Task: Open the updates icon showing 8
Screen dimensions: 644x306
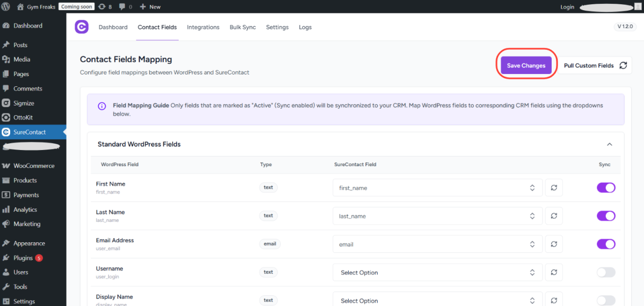Action: point(105,7)
